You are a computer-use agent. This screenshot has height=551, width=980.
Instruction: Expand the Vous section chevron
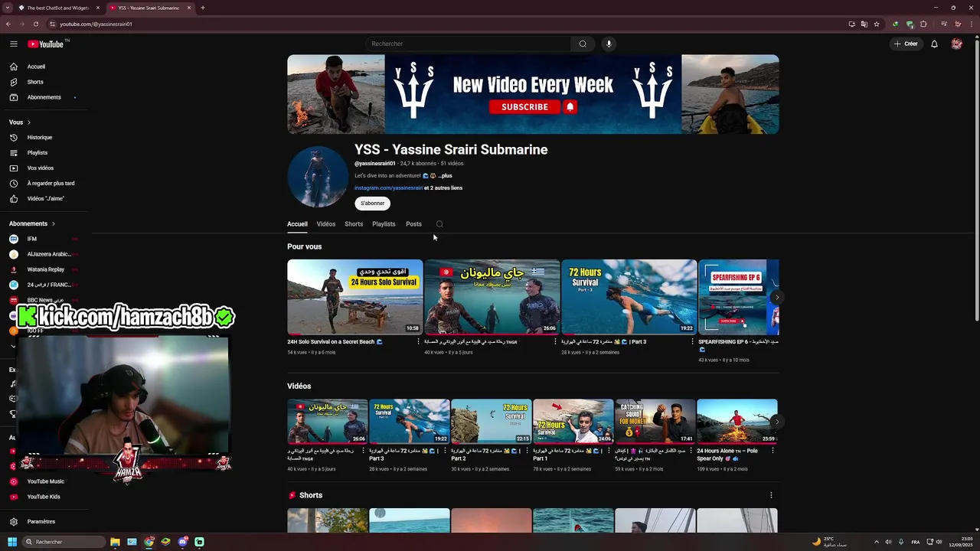[29, 122]
